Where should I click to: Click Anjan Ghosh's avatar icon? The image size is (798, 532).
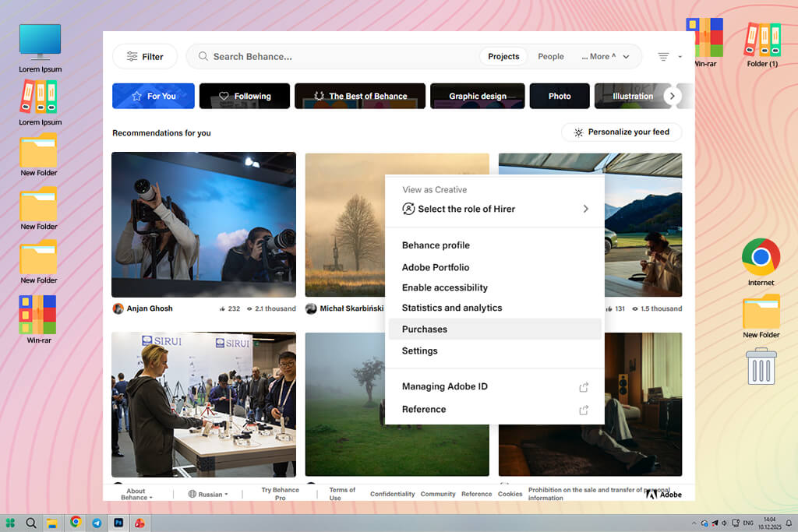pyautogui.click(x=118, y=308)
